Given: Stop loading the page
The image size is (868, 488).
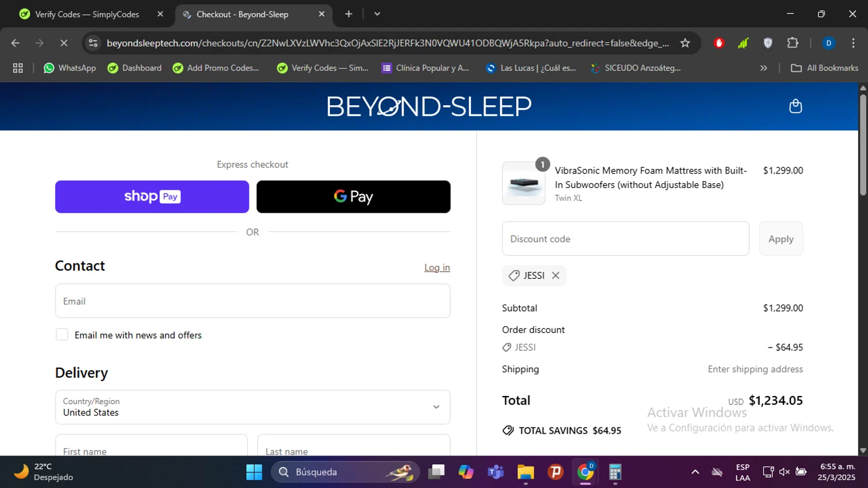Looking at the screenshot, I should coord(64,43).
